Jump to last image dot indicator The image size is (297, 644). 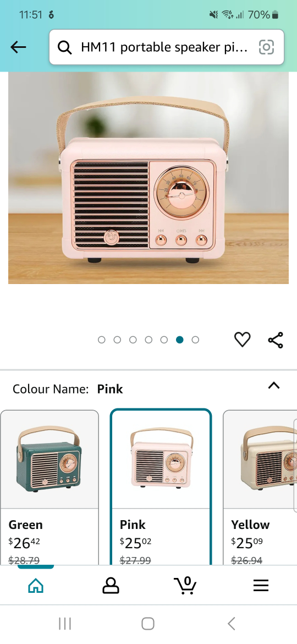[195, 340]
